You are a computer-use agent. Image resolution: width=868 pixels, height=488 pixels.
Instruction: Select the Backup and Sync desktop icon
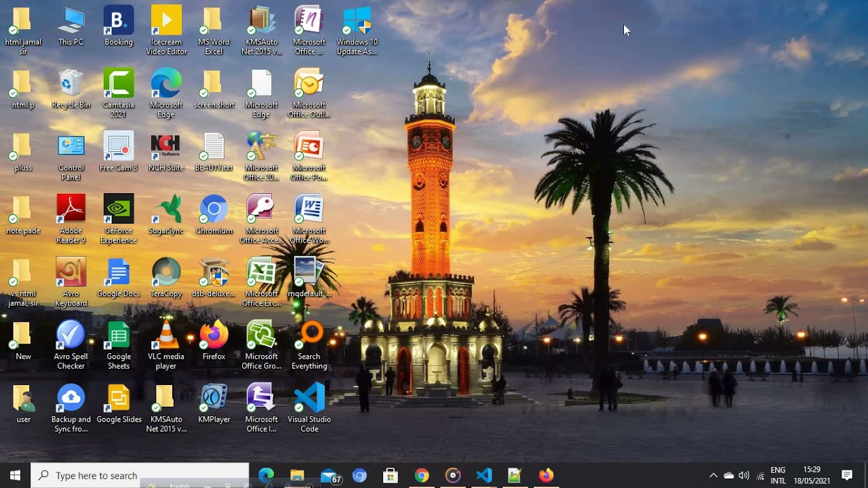(x=71, y=408)
